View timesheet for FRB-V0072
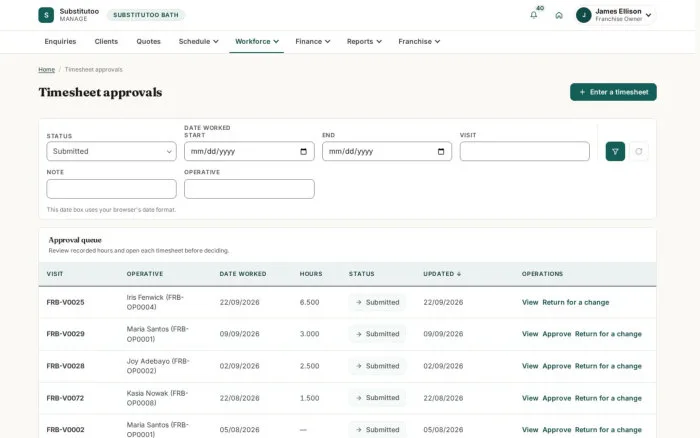 point(530,398)
